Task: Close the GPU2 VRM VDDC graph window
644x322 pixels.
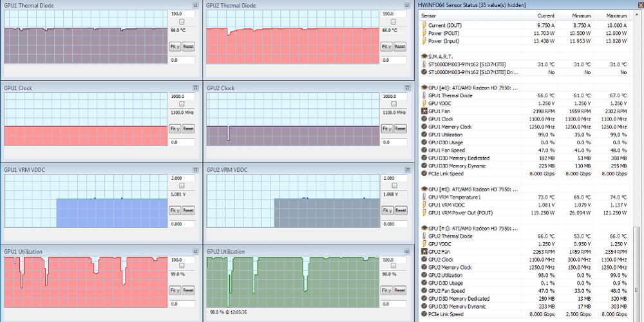Action: [x=407, y=169]
